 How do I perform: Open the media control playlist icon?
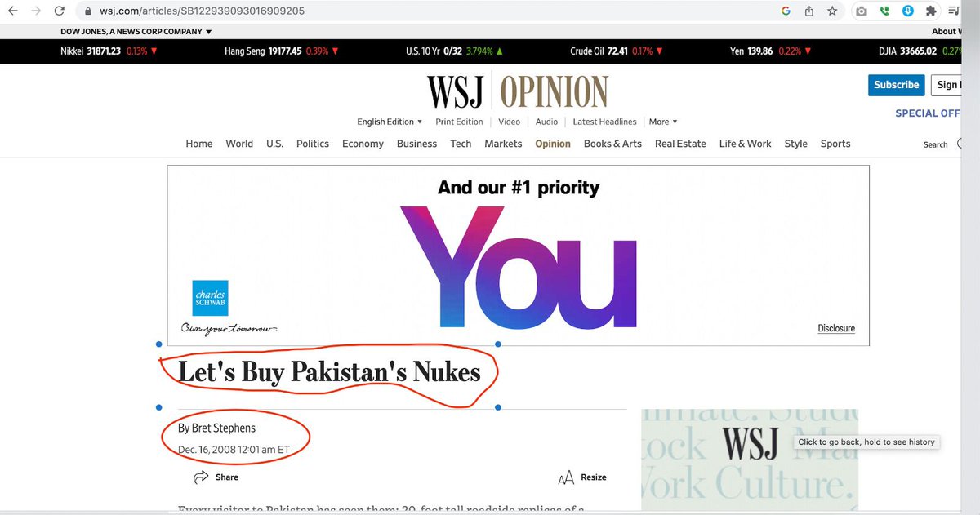tap(955, 11)
